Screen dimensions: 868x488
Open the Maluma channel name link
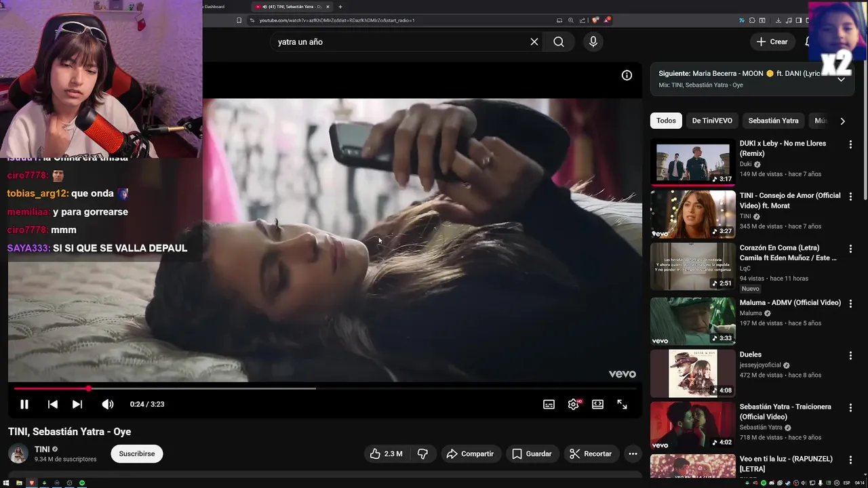click(751, 314)
